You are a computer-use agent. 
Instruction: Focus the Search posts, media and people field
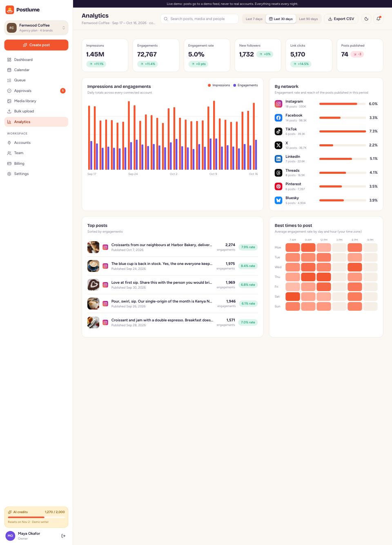click(x=199, y=19)
